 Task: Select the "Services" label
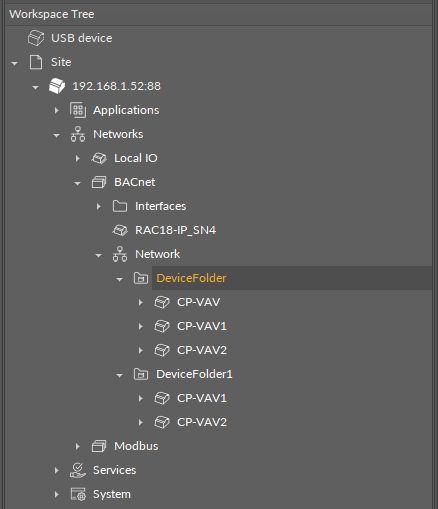(x=115, y=470)
